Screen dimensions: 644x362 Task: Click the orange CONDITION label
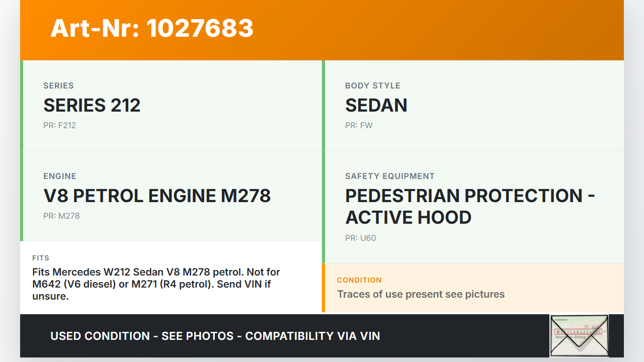[359, 280]
